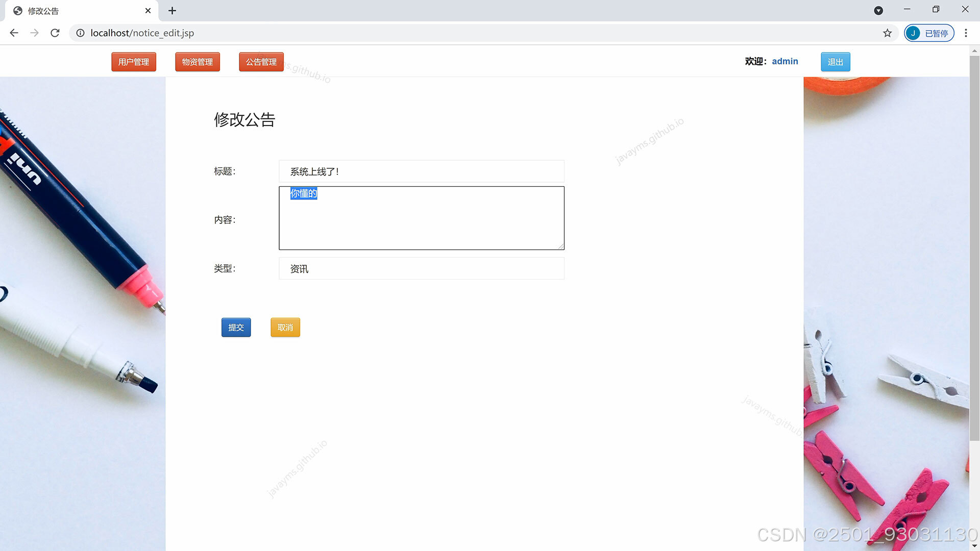Open a new browser tab
The image size is (980, 551).
[x=172, y=11]
